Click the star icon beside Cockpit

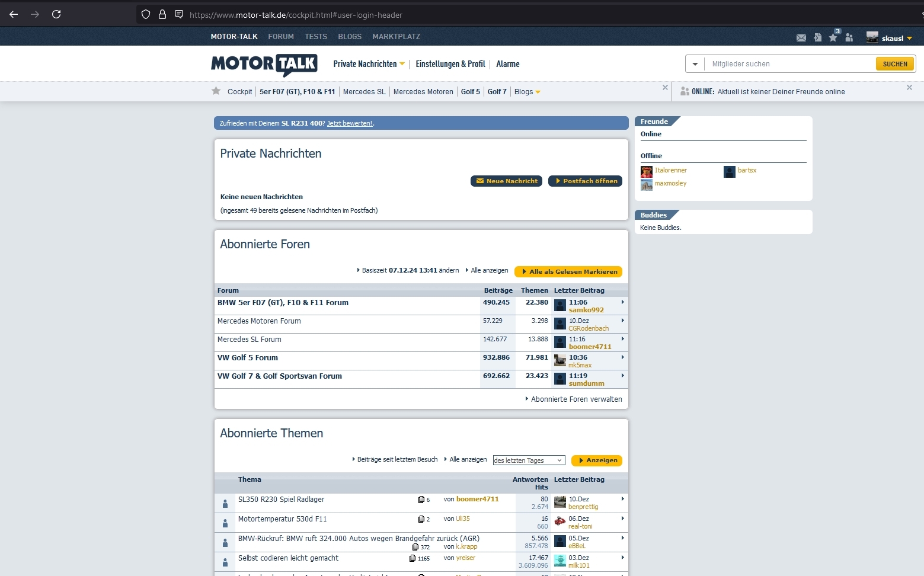[216, 91]
